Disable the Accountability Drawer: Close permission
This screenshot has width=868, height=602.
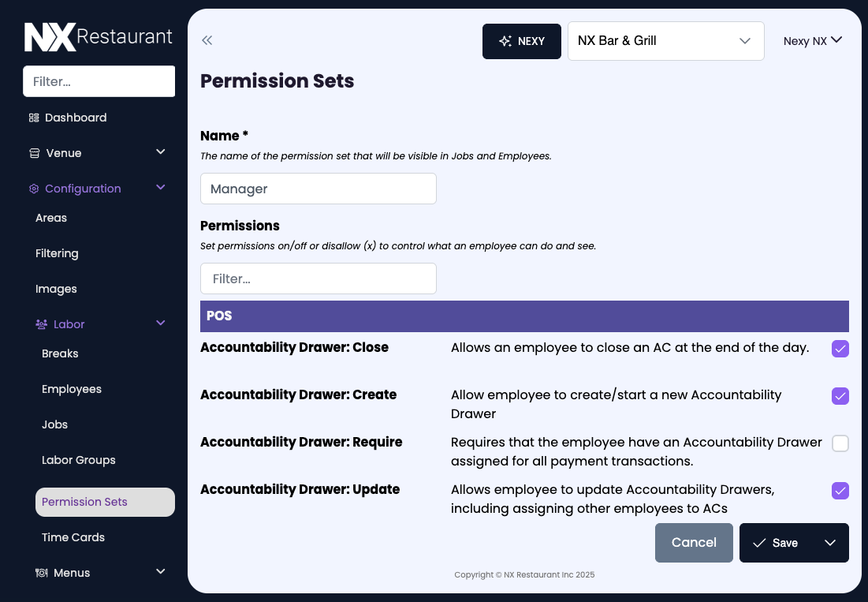[x=840, y=348]
